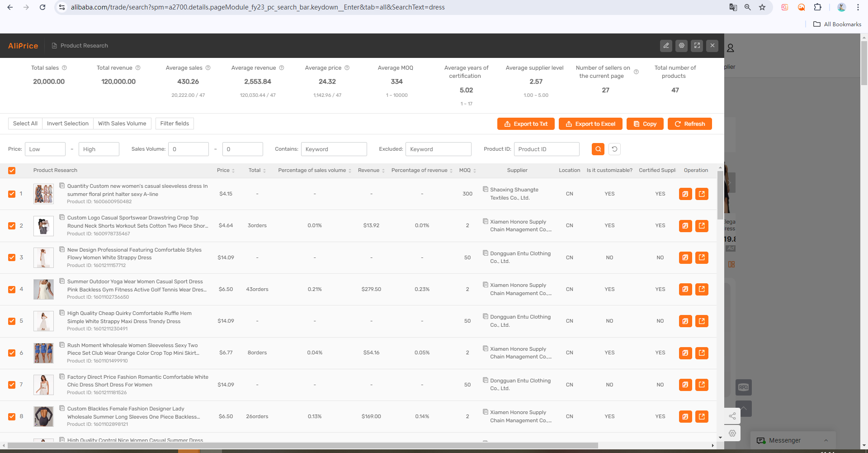
Task: Click orange Refresh button
Action: pos(690,124)
